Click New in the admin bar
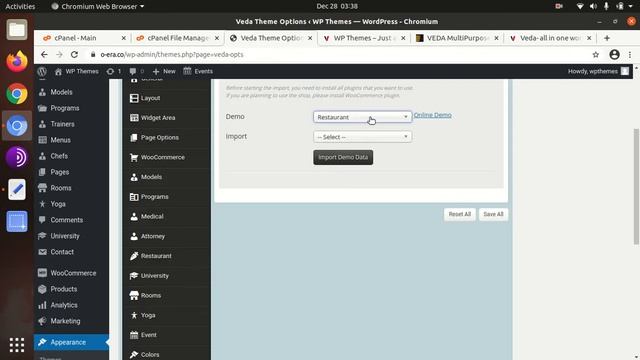 (164, 71)
